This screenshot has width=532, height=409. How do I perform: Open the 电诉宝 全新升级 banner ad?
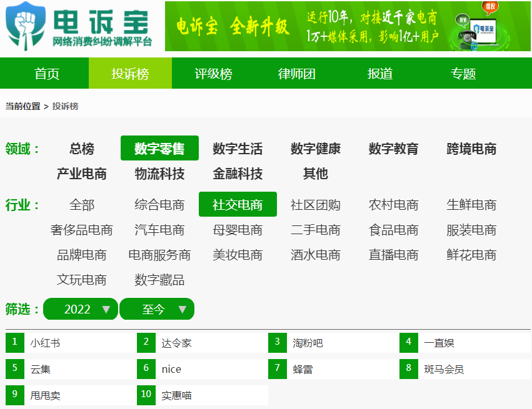click(x=348, y=26)
